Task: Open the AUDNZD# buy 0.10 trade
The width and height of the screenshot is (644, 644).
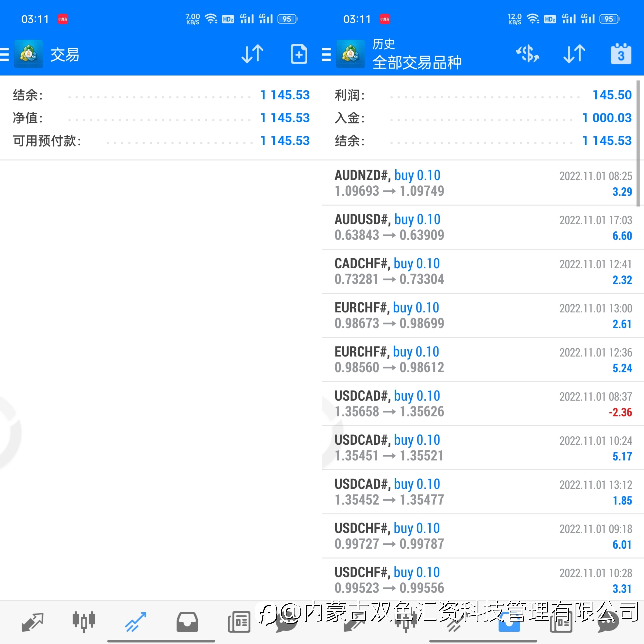Action: (x=483, y=183)
